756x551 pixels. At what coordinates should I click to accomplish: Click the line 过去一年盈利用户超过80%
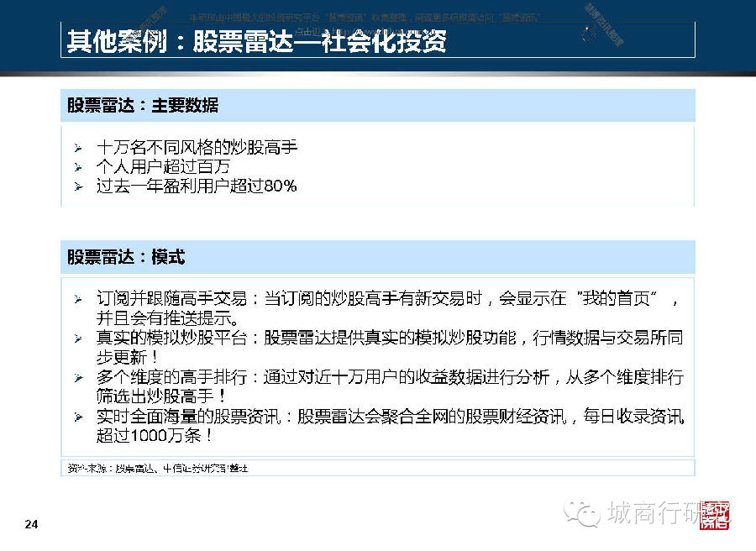point(197,186)
